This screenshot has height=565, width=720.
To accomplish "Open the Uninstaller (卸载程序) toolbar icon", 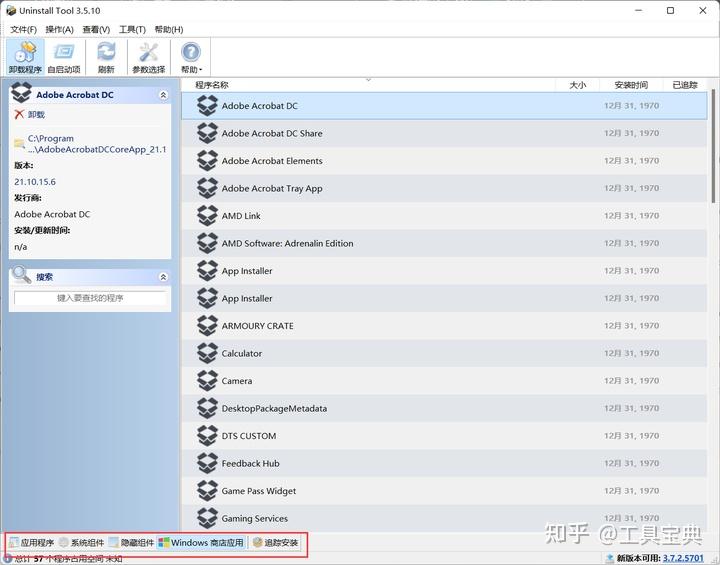I will [x=25, y=57].
